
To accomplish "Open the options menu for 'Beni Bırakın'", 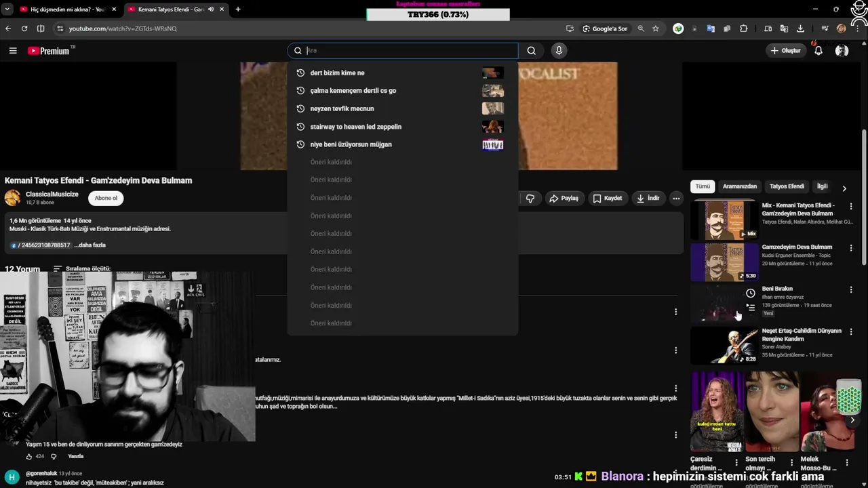I will click(x=851, y=290).
